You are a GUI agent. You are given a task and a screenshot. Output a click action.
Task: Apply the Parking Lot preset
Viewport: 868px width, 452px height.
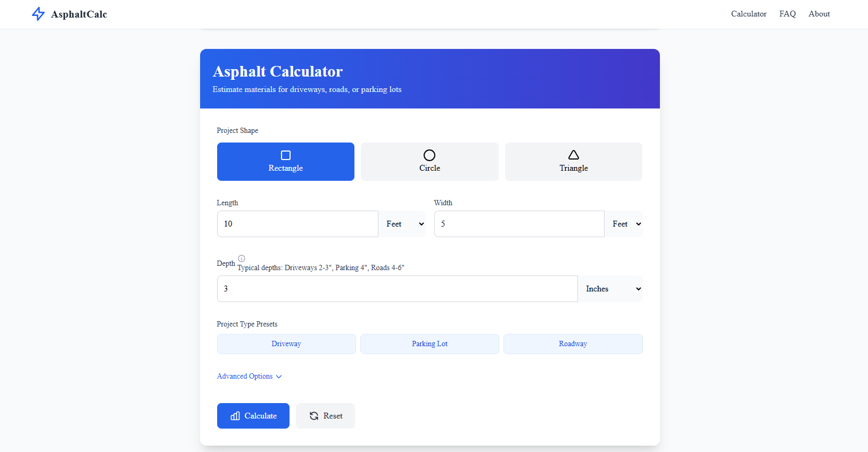(x=429, y=344)
